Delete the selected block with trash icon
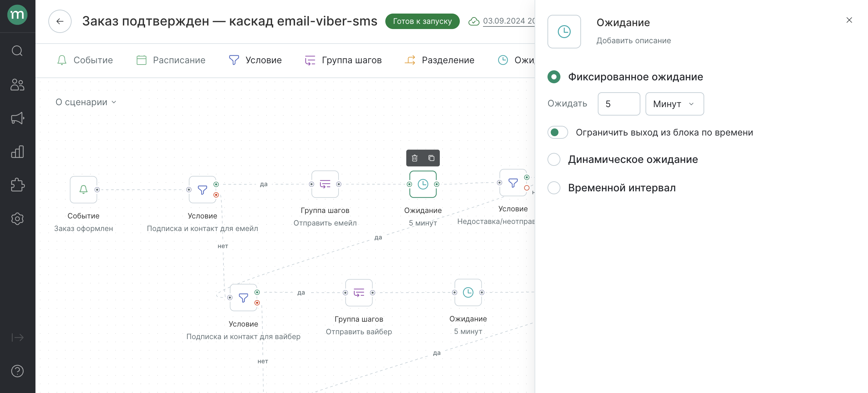 coord(414,158)
